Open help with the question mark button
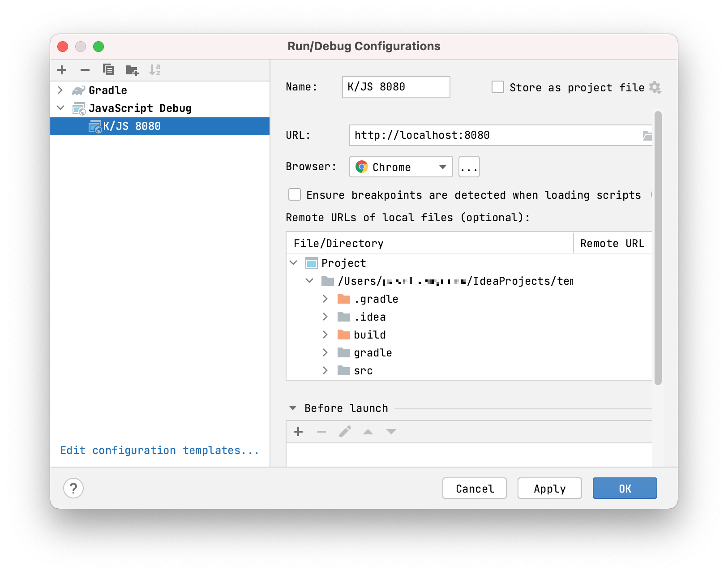This screenshot has height=575, width=728. (x=73, y=488)
